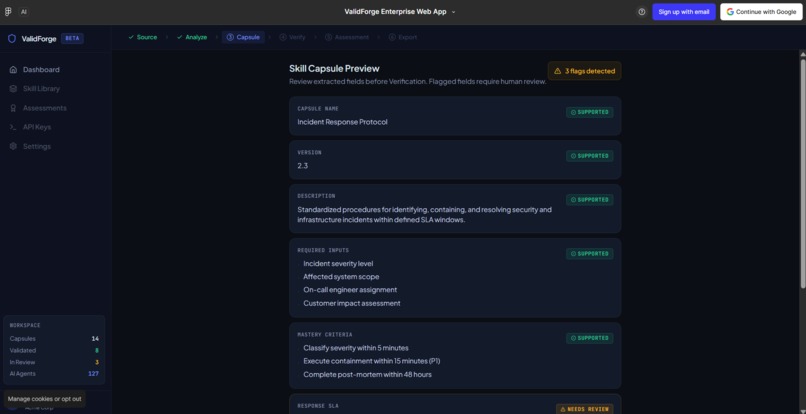Click On-call engineer assignment item
Image resolution: width=806 pixels, height=414 pixels.
click(x=350, y=290)
